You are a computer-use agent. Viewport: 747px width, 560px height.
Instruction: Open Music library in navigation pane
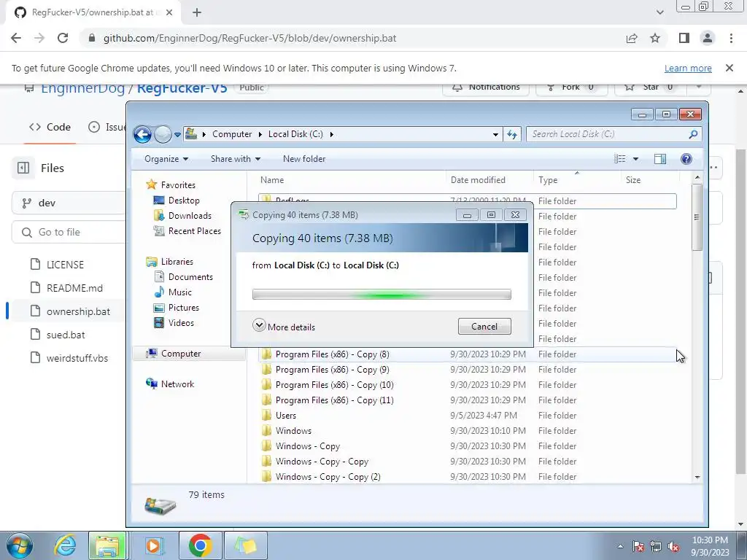tap(180, 292)
